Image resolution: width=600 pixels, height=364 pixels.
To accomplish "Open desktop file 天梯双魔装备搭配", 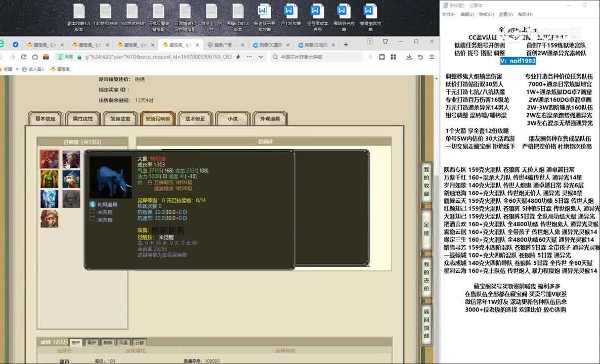I will click(x=158, y=18).
